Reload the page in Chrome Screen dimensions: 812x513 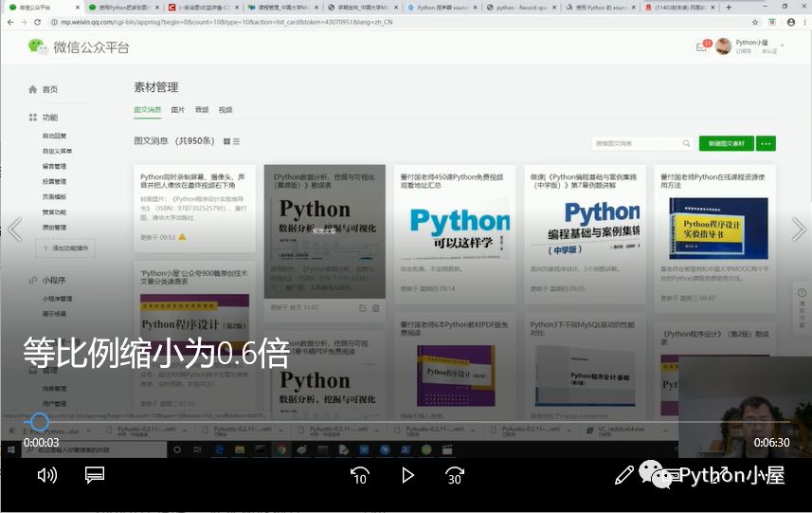(x=37, y=22)
